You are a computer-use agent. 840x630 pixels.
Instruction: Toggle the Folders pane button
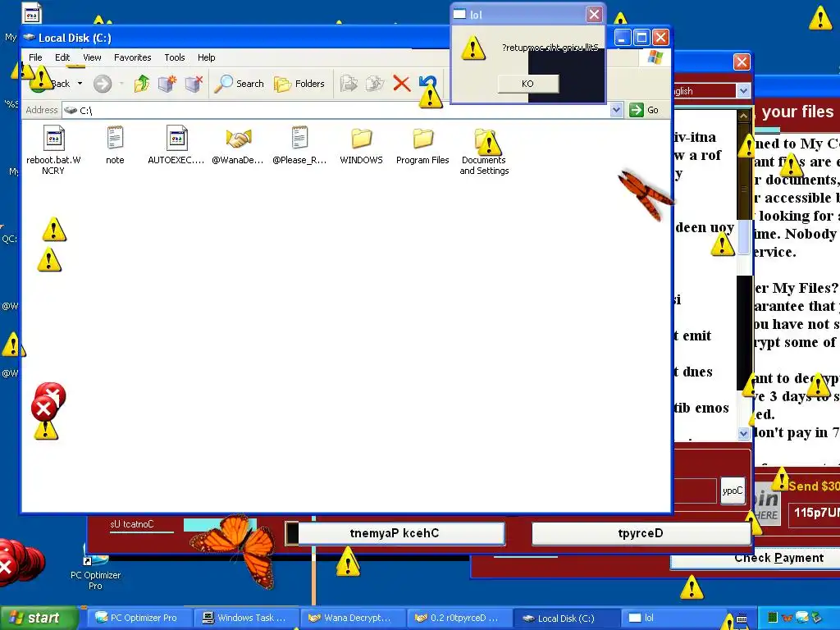[x=299, y=84]
